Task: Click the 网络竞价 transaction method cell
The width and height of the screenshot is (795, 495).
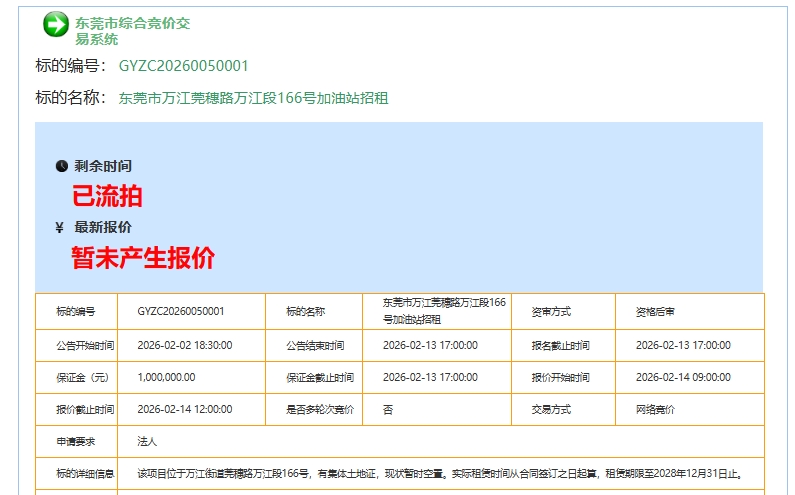Action: pos(655,409)
